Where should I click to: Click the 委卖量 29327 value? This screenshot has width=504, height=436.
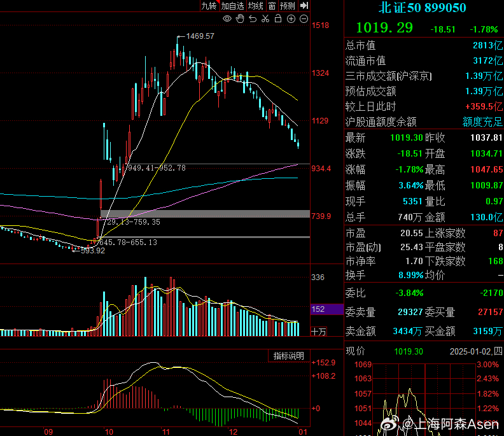click(410, 312)
